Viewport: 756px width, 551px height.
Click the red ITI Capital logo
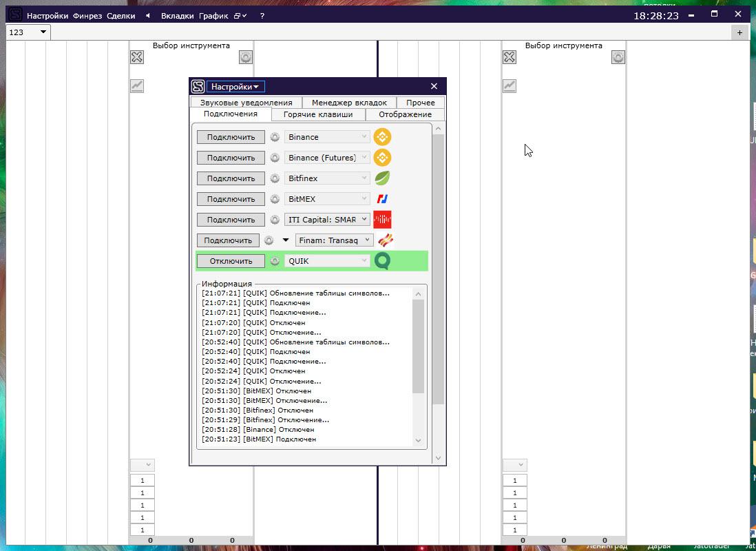coord(382,220)
